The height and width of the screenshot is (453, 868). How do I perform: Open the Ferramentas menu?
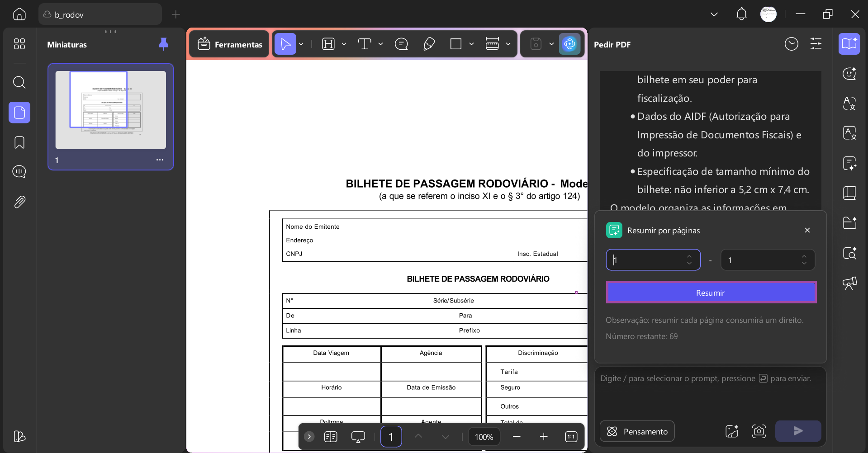coord(229,44)
